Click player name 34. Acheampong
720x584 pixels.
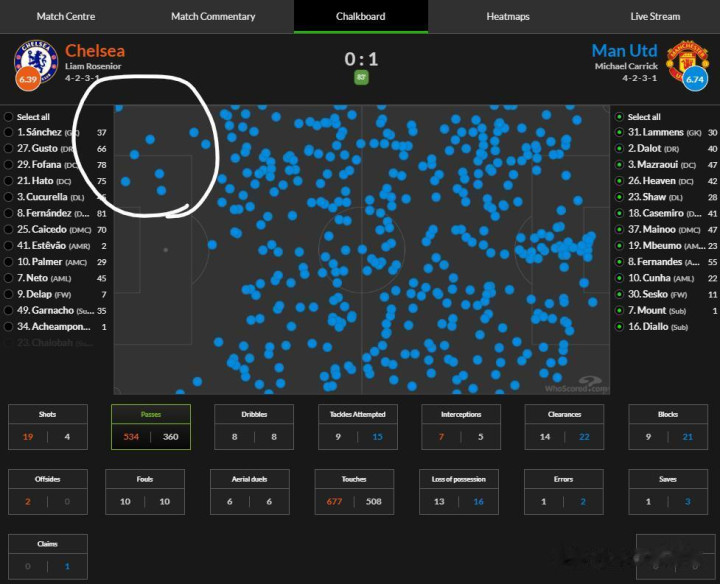[x=54, y=326]
